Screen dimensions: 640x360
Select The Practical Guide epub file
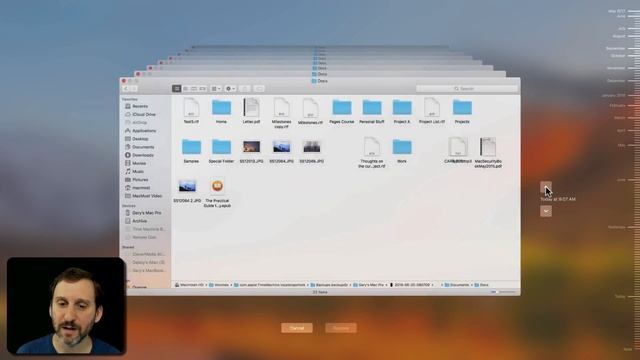click(x=217, y=192)
